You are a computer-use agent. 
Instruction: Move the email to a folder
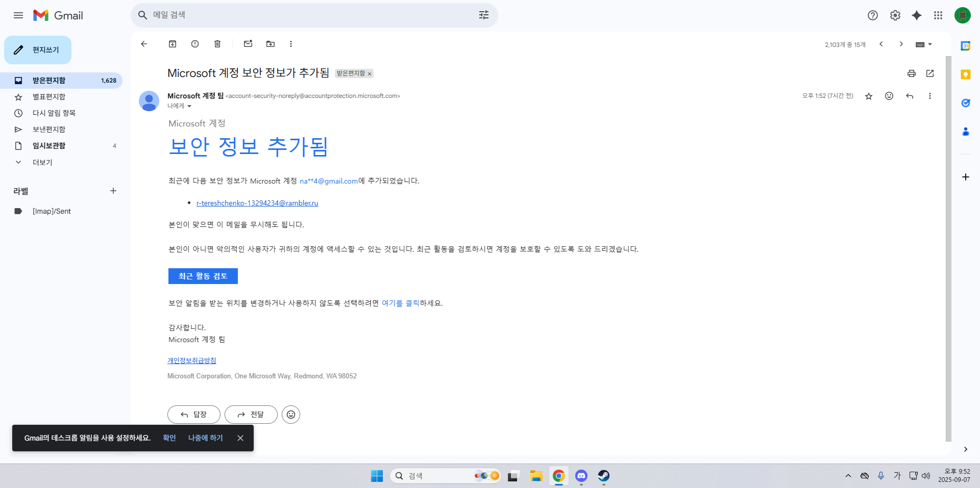[271, 44]
